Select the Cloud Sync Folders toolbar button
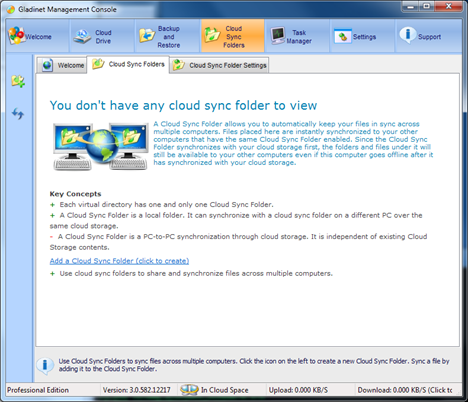This screenshot has height=402, width=468. [233, 36]
